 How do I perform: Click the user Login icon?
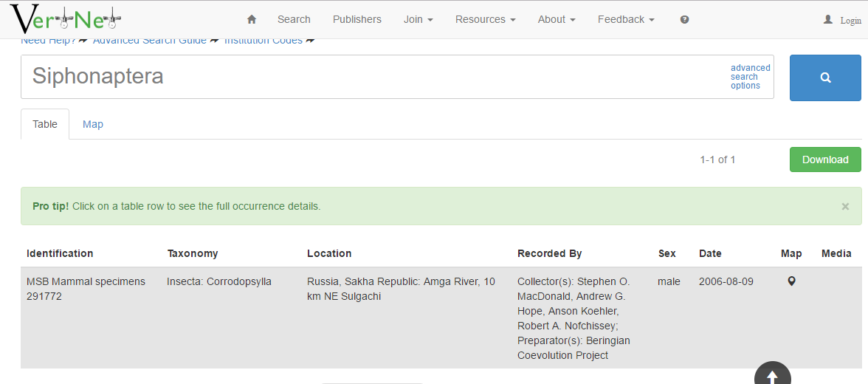coord(827,19)
